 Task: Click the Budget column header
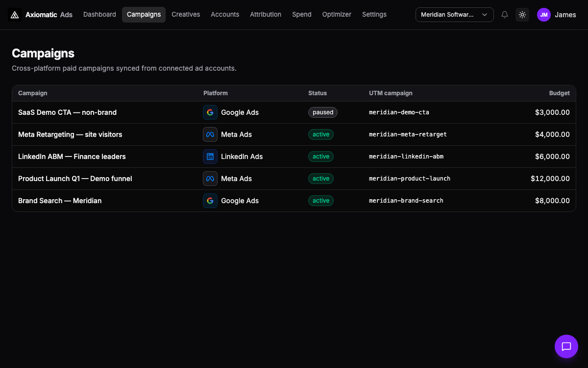(560, 93)
